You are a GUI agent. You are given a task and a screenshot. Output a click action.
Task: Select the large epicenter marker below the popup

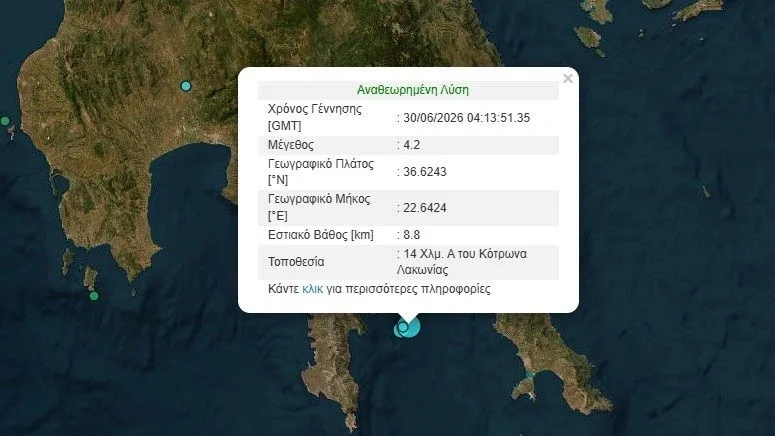point(410,326)
